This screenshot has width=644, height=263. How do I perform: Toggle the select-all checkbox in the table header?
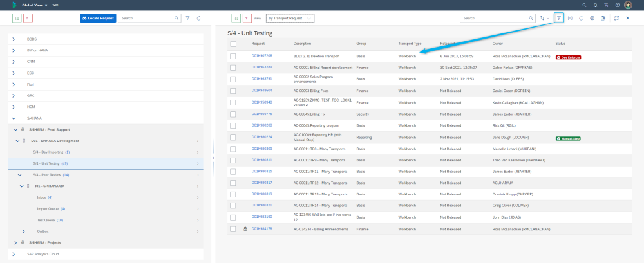[x=233, y=44]
